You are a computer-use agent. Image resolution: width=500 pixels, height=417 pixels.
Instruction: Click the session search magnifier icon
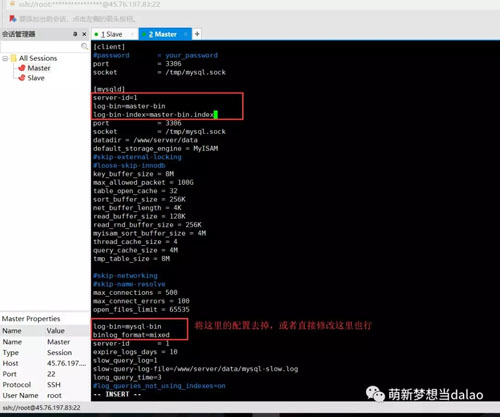(84, 46)
